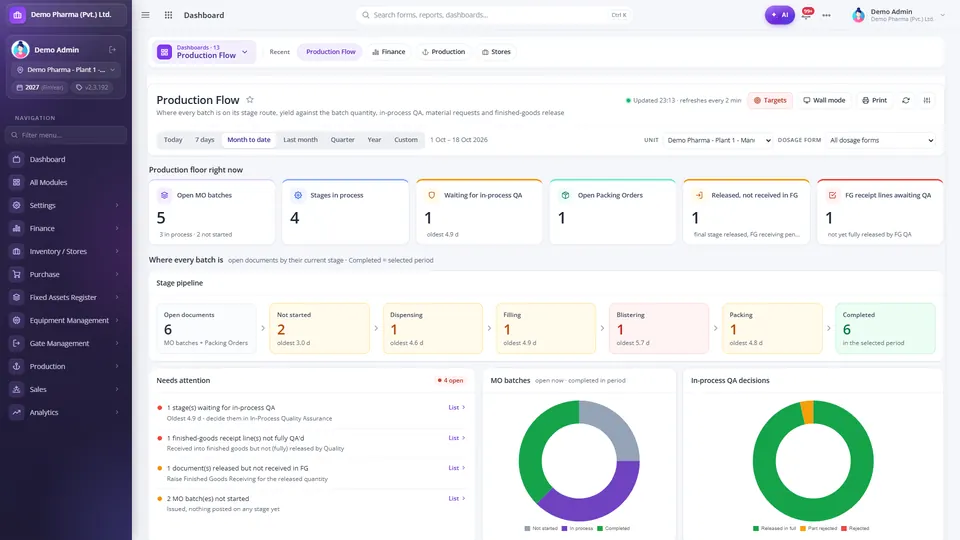This screenshot has width=960, height=540.
Task: Click the Waiting for in-process QA shield icon
Action: point(432,195)
